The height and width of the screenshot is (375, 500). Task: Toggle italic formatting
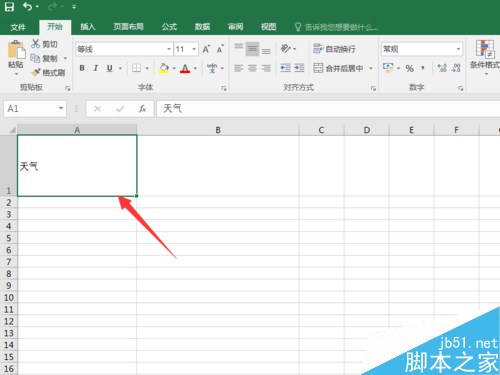pyautogui.click(x=96, y=68)
